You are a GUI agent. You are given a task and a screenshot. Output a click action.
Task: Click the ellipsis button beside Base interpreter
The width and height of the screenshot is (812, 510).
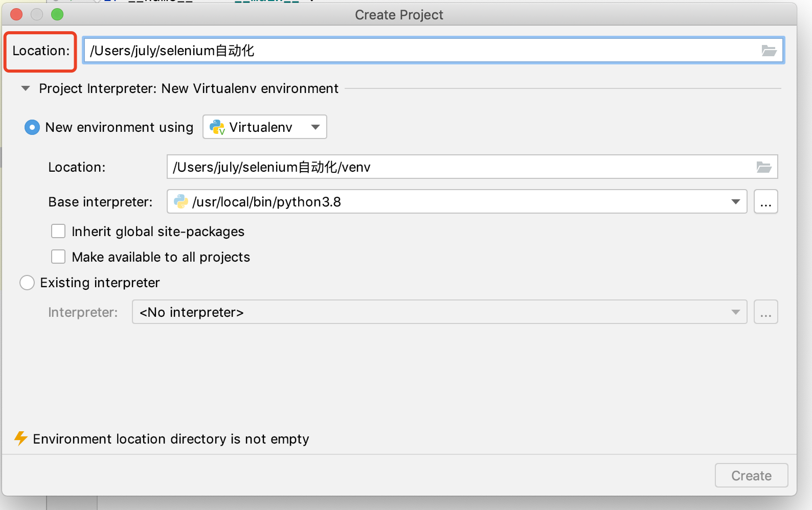tap(765, 202)
